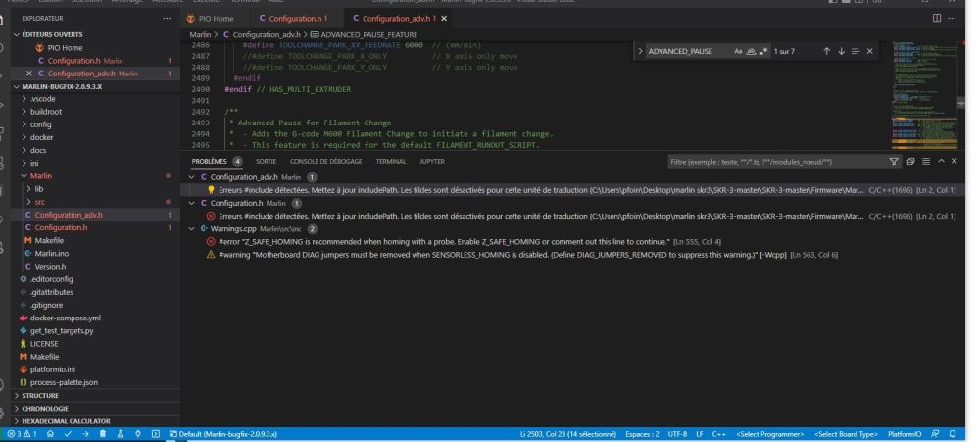This screenshot has height=442, width=980.
Task: Split the editor to the right
Action: point(936,18)
